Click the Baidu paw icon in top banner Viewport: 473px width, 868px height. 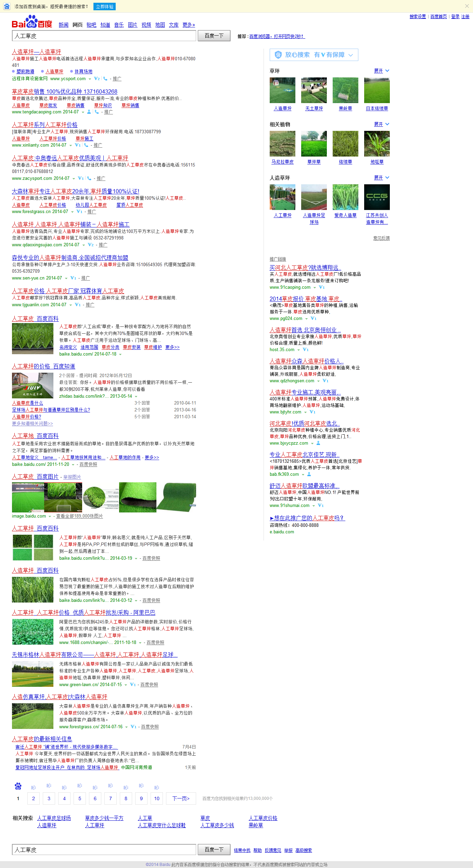pos(7,6)
